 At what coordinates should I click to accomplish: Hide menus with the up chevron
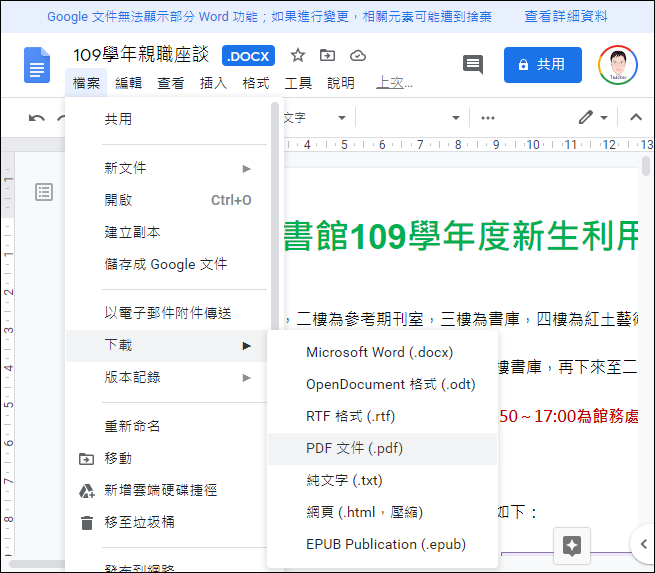636,117
